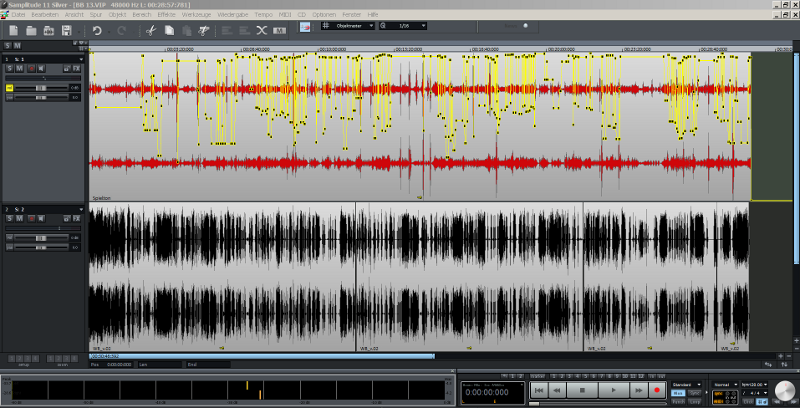Zoom in horizontally with the plus icon
This screenshot has height=408, width=800.
pyautogui.click(x=781, y=356)
